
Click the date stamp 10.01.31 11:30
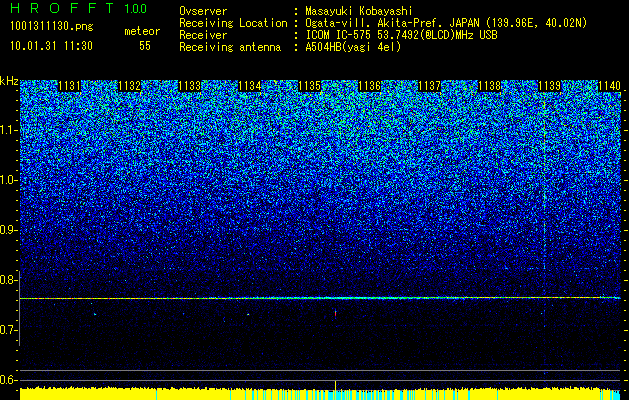click(x=51, y=46)
